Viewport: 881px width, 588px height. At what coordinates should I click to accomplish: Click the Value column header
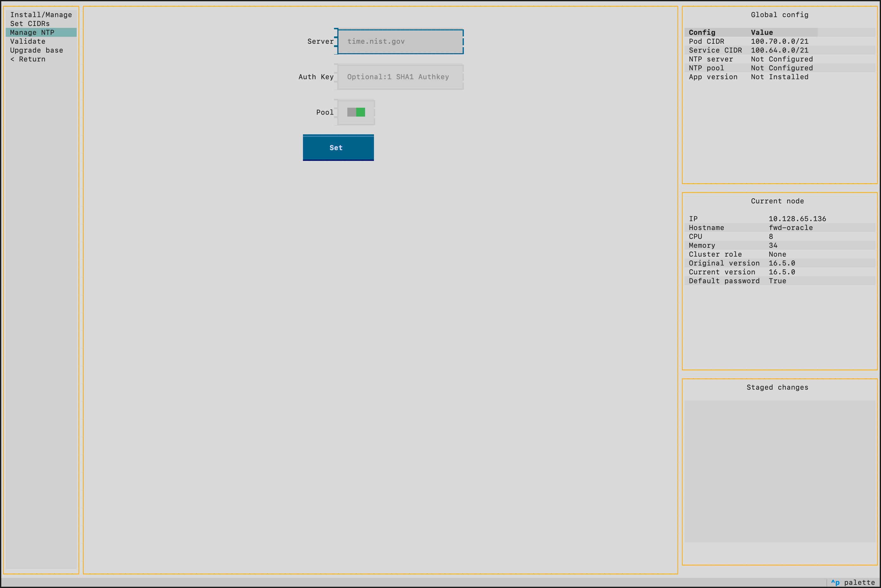pos(762,33)
